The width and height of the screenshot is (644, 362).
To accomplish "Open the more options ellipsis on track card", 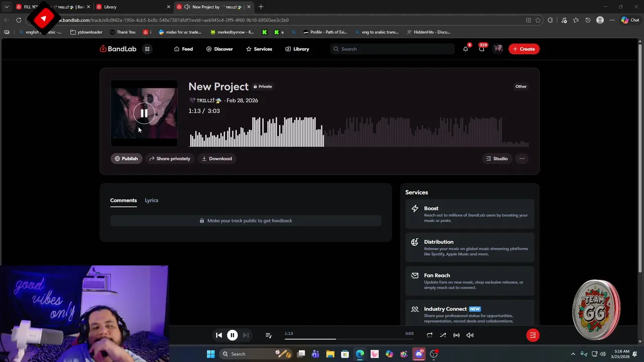I will (x=522, y=158).
